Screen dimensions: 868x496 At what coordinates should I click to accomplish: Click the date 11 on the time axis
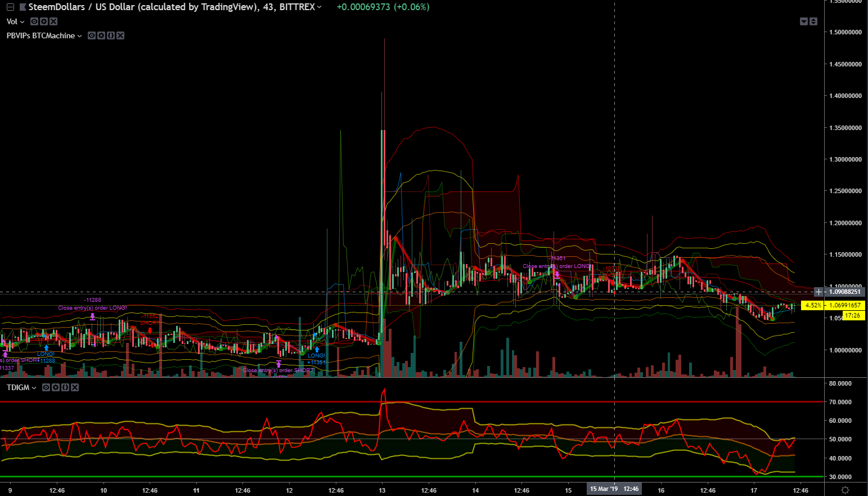[196, 490]
